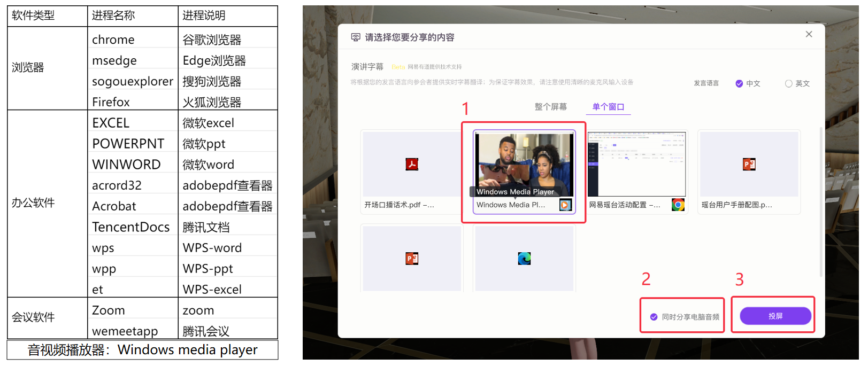Select the Windows Media Player window thumbnail
Image resolution: width=868 pixels, height=366 pixels.
[x=524, y=172]
